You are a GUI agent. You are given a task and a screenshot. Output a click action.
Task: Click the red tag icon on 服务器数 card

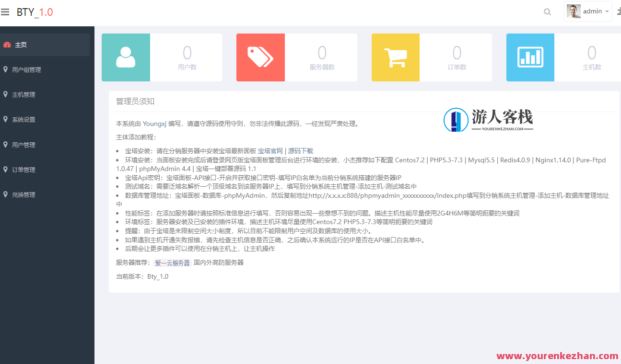260,57
